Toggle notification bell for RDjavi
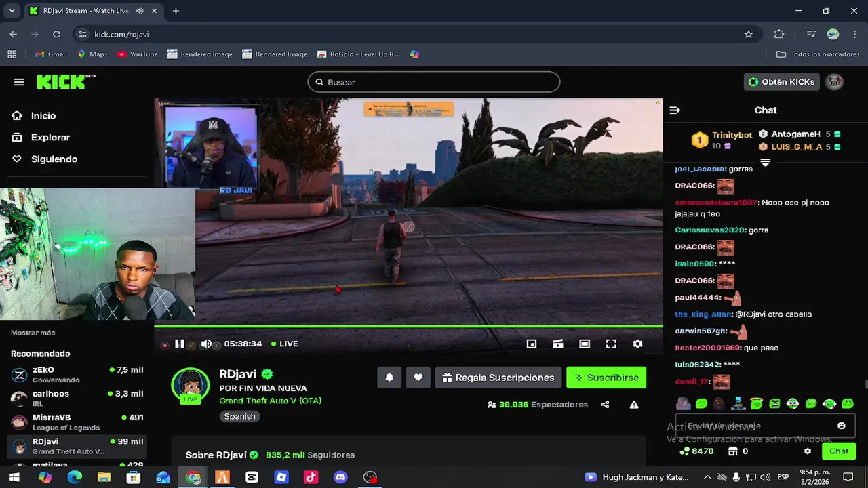 pyautogui.click(x=389, y=378)
